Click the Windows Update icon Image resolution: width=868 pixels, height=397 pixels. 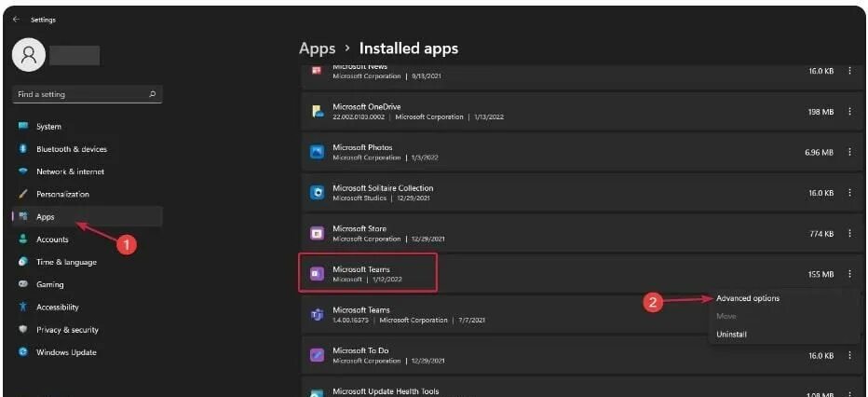(x=23, y=352)
